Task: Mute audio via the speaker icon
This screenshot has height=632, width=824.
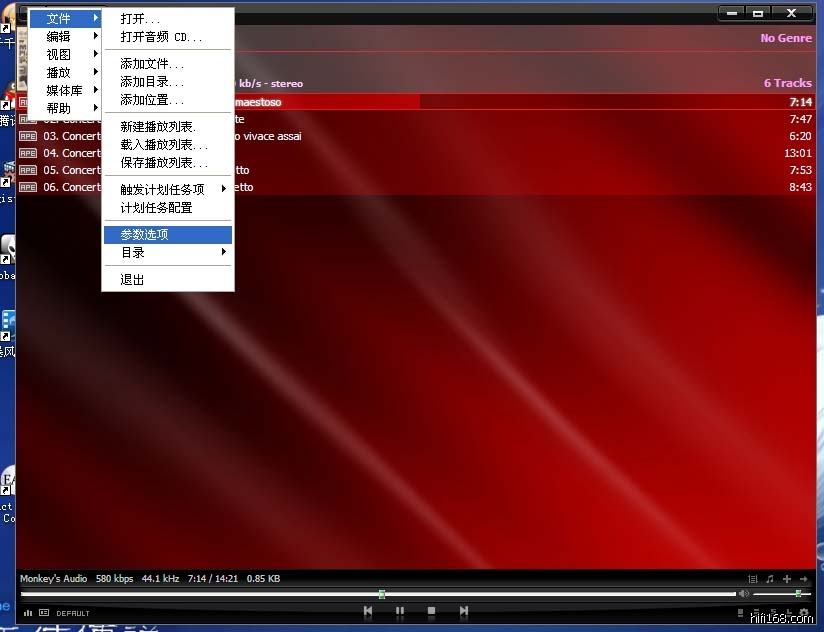Action: pyautogui.click(x=743, y=594)
